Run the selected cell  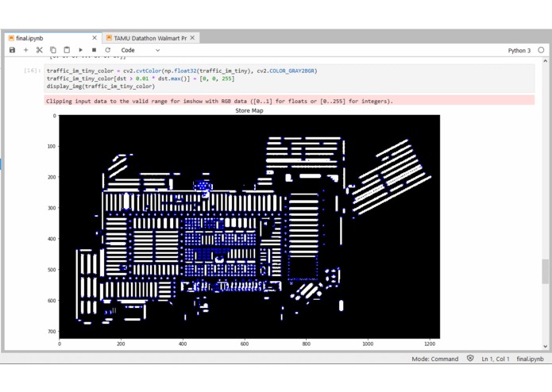[81, 50]
